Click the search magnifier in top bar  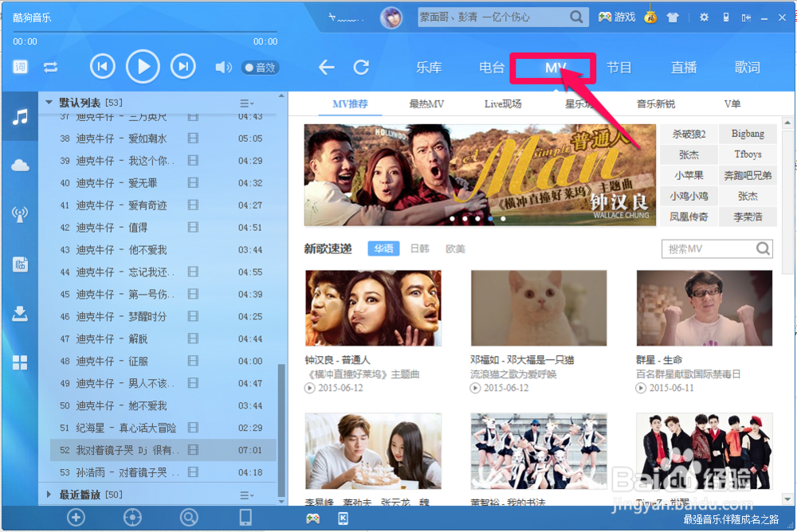pyautogui.click(x=576, y=17)
